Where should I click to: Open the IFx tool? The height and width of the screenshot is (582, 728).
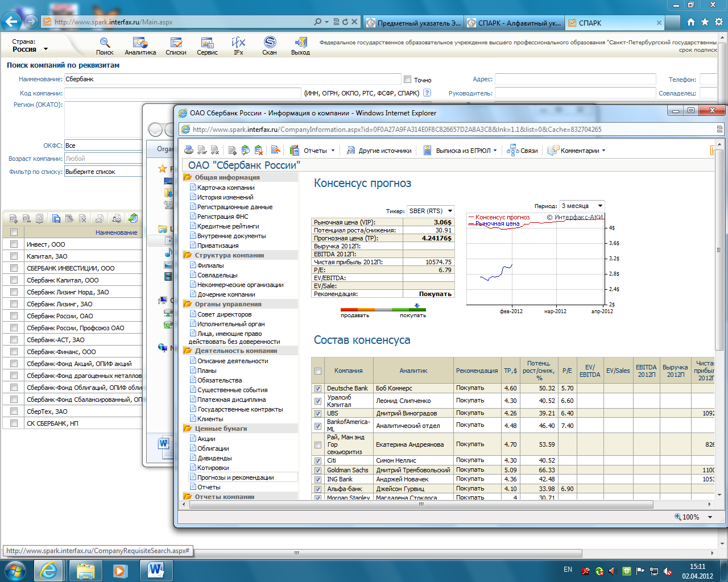click(x=238, y=46)
